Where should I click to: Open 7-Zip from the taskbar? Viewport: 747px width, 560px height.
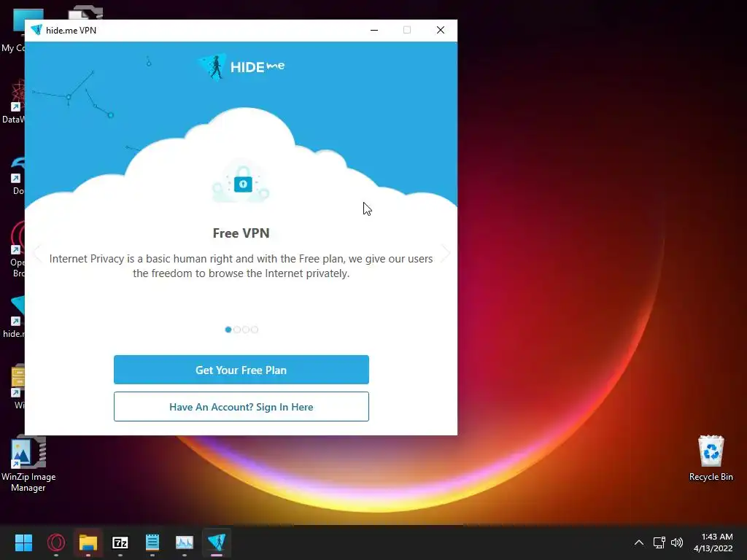pyautogui.click(x=120, y=542)
